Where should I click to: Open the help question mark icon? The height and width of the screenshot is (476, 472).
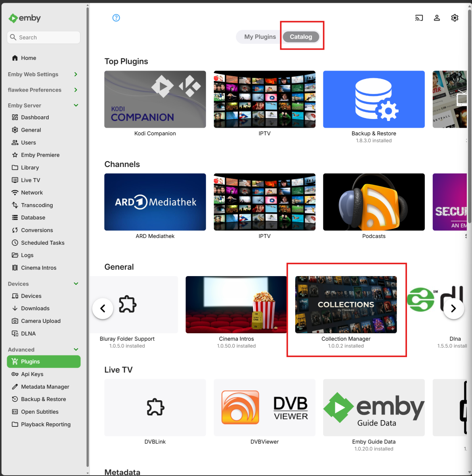click(116, 18)
